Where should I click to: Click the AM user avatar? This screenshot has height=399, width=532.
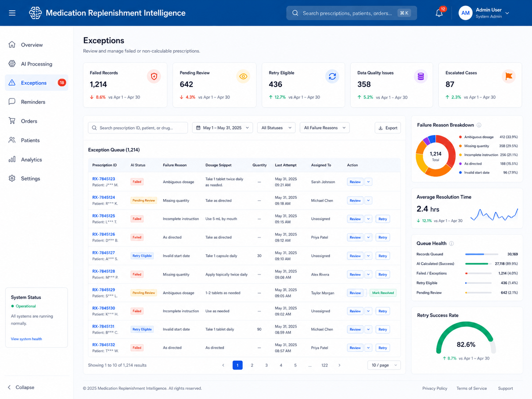(465, 13)
